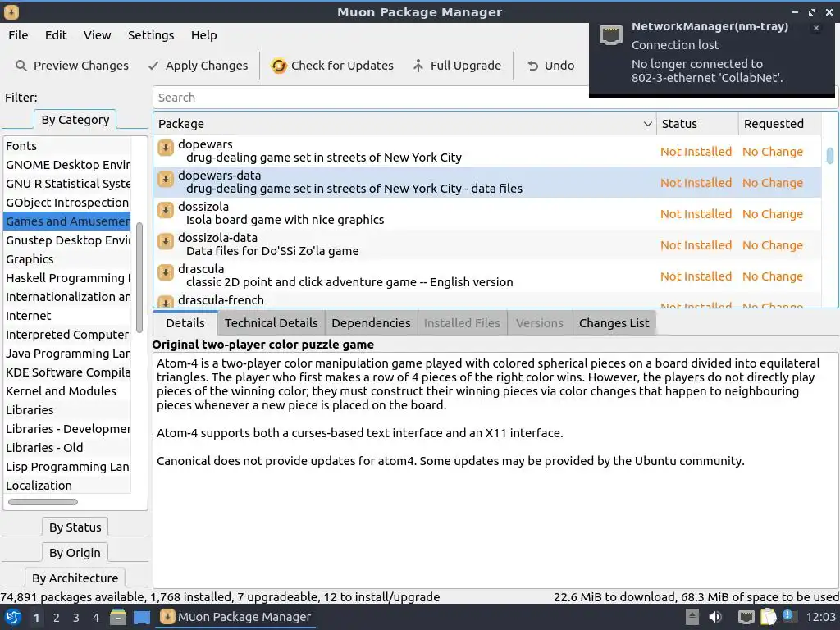Screen dimensions: 840x630
Task: Click the Muon icon in title bar
Action: 11,11
